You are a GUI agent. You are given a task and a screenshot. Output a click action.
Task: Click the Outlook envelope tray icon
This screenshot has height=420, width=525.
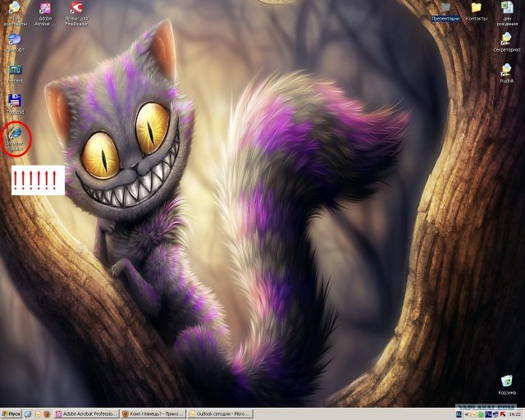pos(474,414)
